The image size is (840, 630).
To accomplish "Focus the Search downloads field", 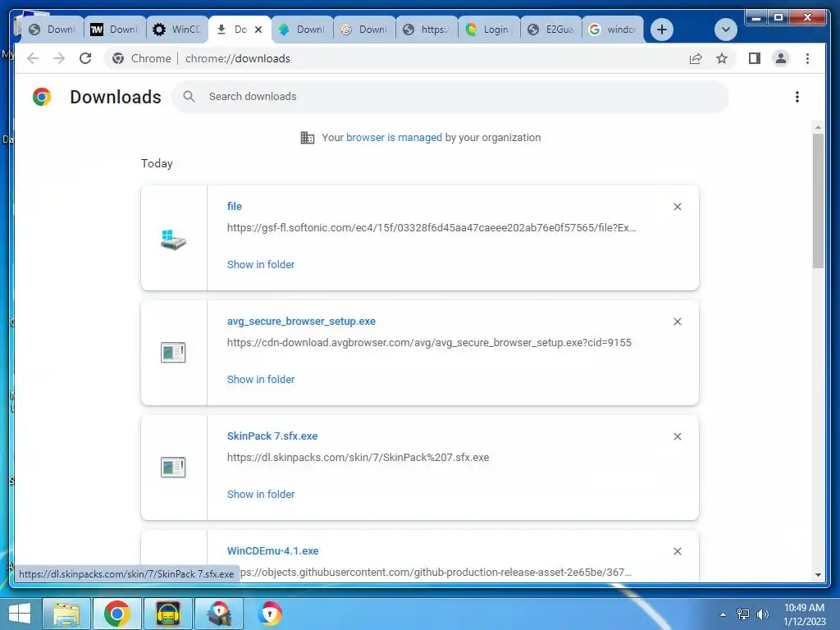I will (450, 97).
